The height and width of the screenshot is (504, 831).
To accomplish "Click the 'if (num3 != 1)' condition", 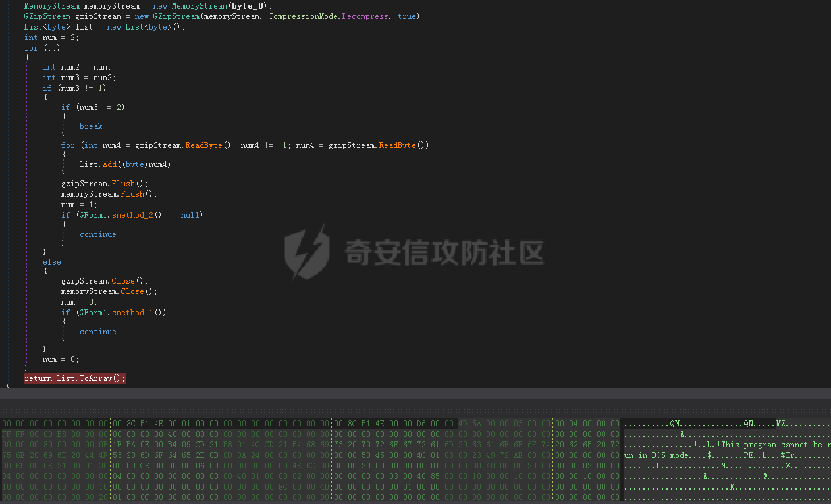I will pyautogui.click(x=74, y=88).
